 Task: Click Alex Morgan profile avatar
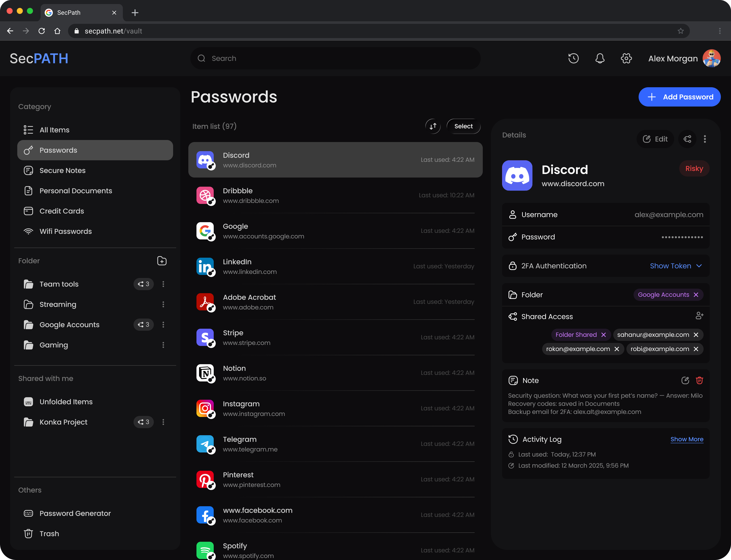pos(711,58)
